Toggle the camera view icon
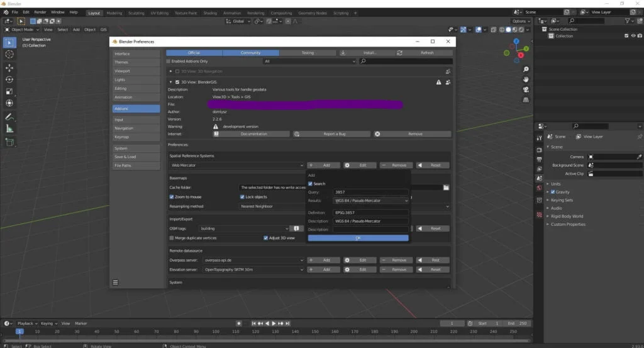Image resolution: width=644 pixels, height=348 pixels. (x=526, y=89)
